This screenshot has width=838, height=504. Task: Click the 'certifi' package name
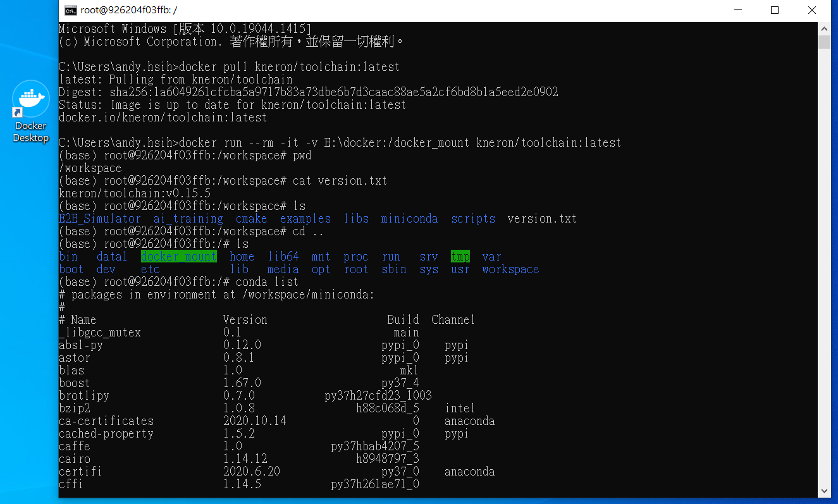[80, 471]
